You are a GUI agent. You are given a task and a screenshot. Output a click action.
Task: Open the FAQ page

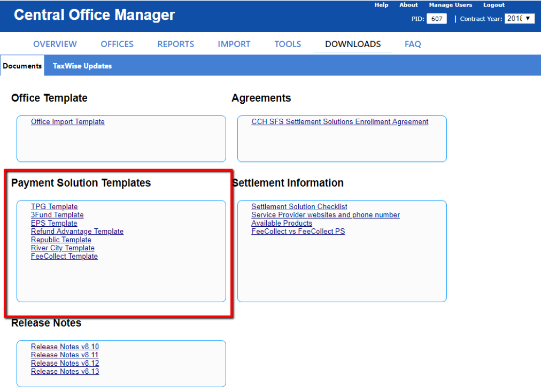pos(413,44)
